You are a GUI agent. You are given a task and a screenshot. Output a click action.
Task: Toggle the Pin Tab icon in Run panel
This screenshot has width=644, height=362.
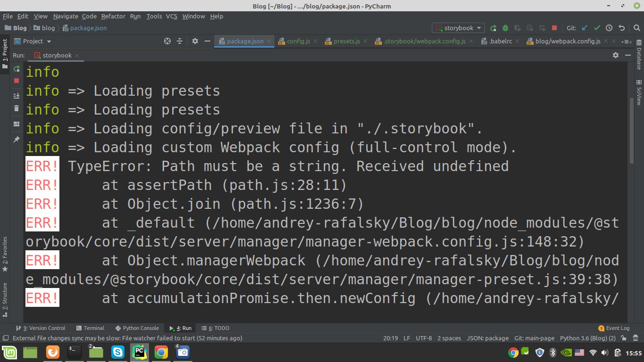(x=17, y=140)
